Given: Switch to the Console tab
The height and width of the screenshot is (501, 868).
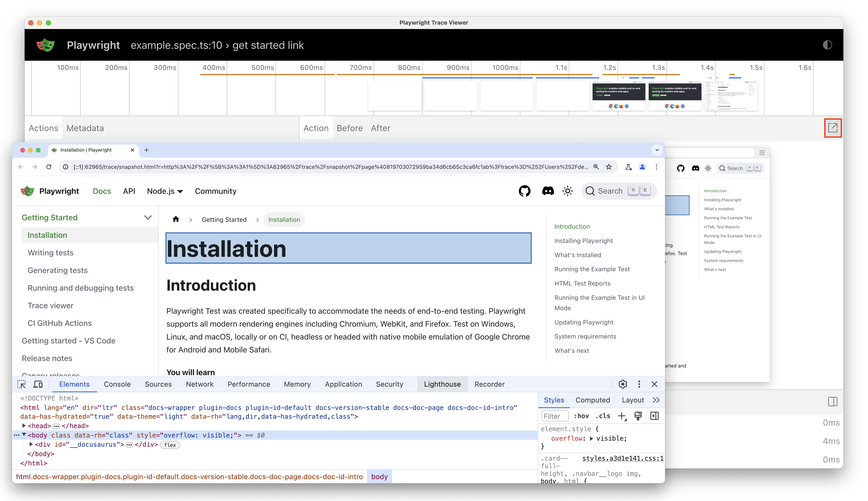Looking at the screenshot, I should click(117, 384).
